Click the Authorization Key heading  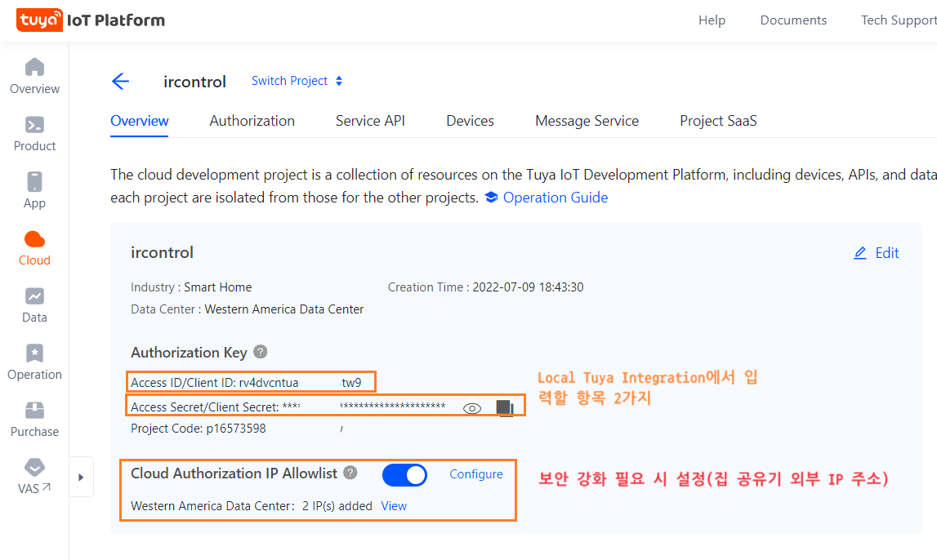point(189,353)
